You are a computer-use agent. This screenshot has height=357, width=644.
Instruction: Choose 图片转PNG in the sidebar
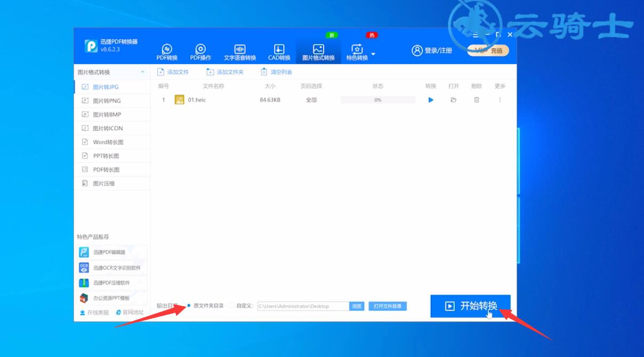point(112,101)
